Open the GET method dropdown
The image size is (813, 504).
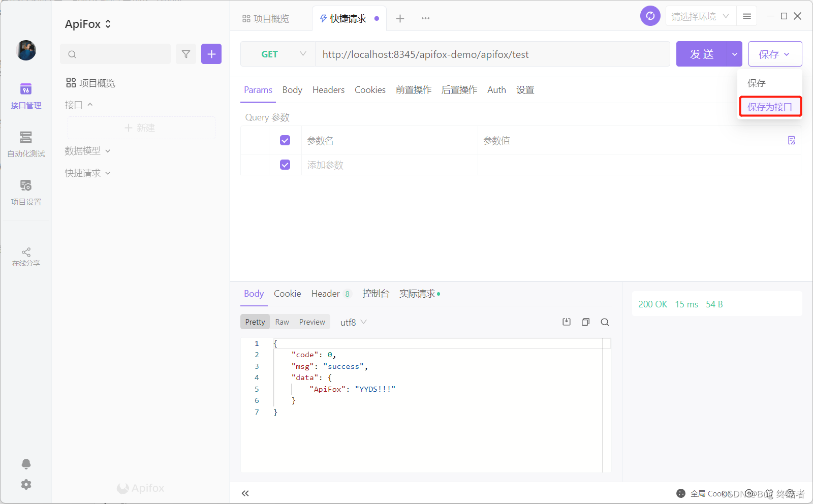tap(278, 54)
